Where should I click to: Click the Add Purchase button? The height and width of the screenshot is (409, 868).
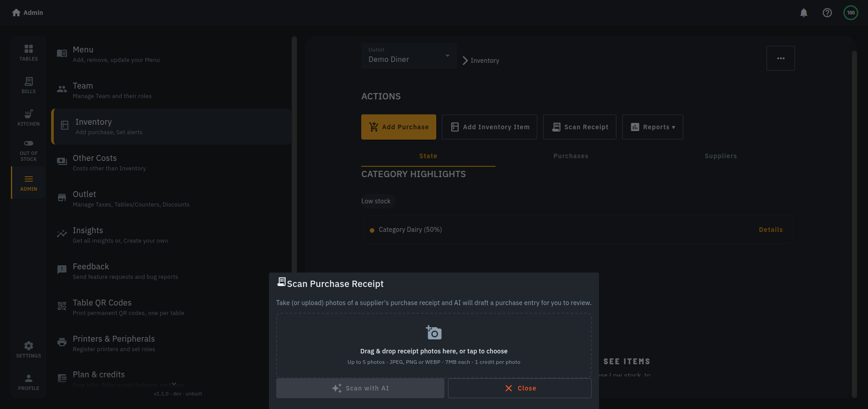coord(399,127)
